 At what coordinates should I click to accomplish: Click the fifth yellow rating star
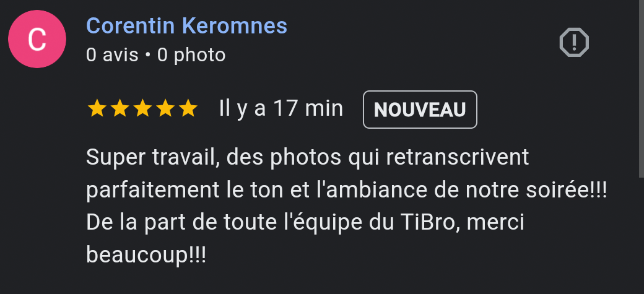coord(188,109)
